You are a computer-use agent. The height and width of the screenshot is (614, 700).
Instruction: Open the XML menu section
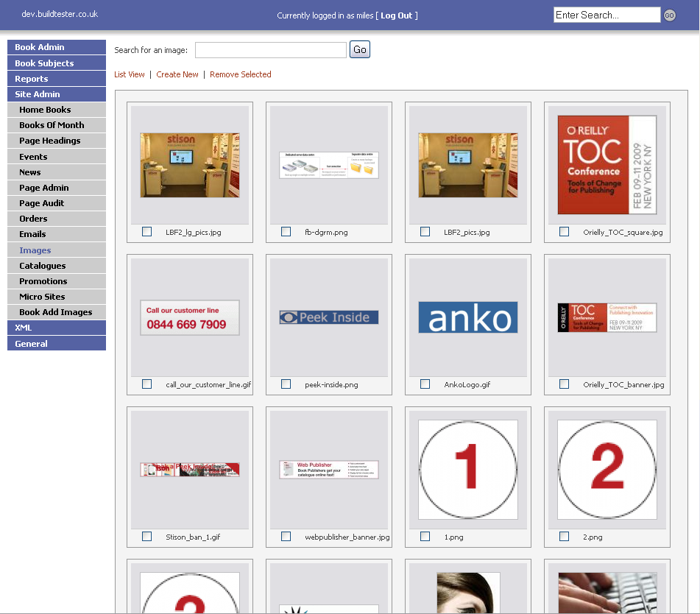click(x=57, y=328)
